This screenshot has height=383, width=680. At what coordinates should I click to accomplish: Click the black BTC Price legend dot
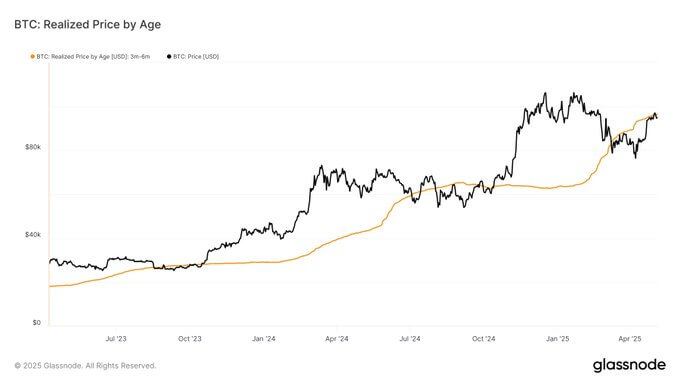click(169, 57)
